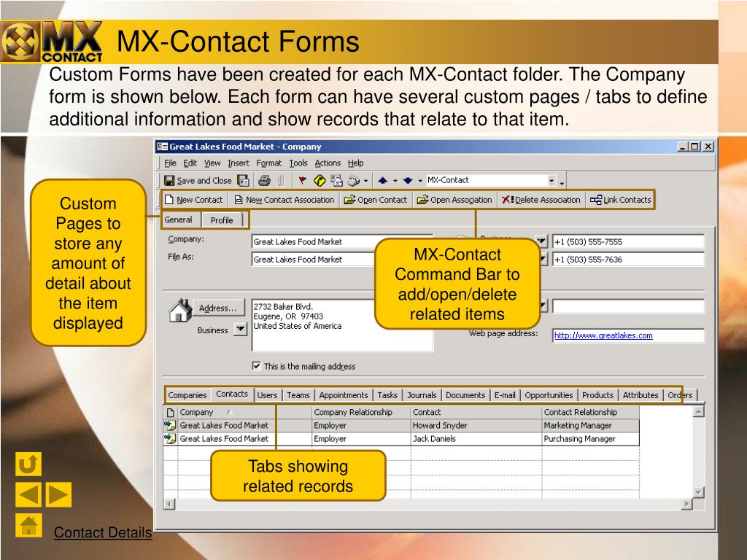Select the Teams tab
The image size is (747, 560).
tap(298, 394)
